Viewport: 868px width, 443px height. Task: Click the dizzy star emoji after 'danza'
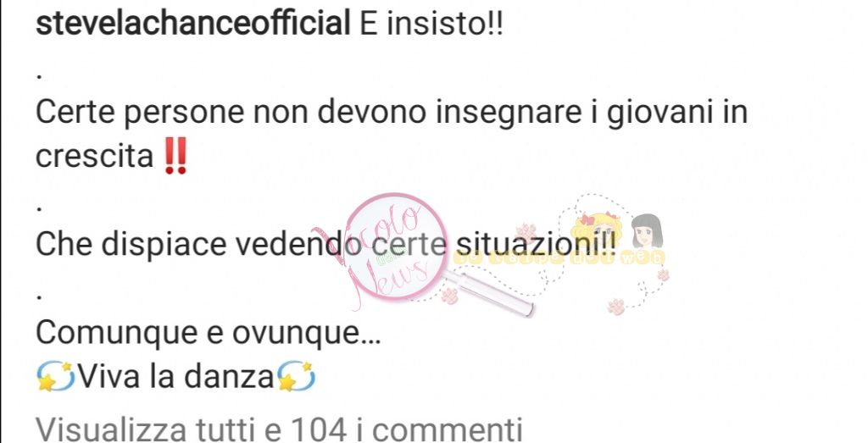pyautogui.click(x=296, y=377)
